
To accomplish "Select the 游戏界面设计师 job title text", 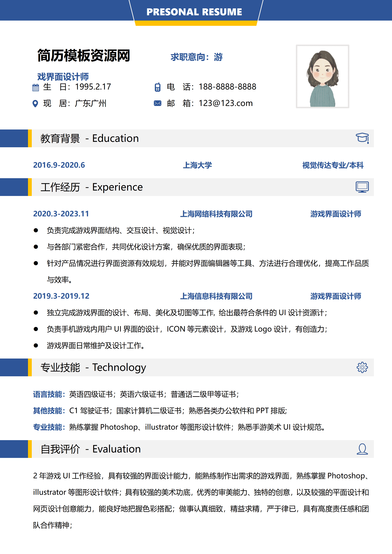I will 336,214.
